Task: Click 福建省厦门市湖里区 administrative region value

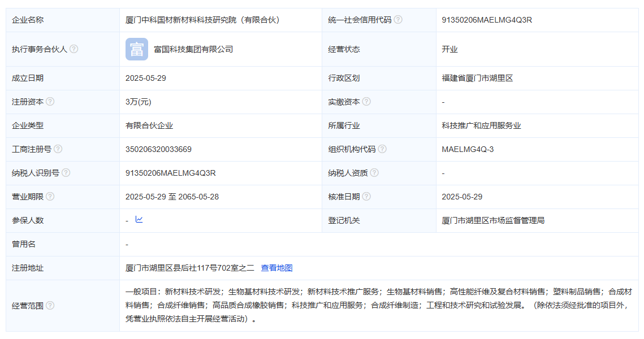Action: (477, 78)
